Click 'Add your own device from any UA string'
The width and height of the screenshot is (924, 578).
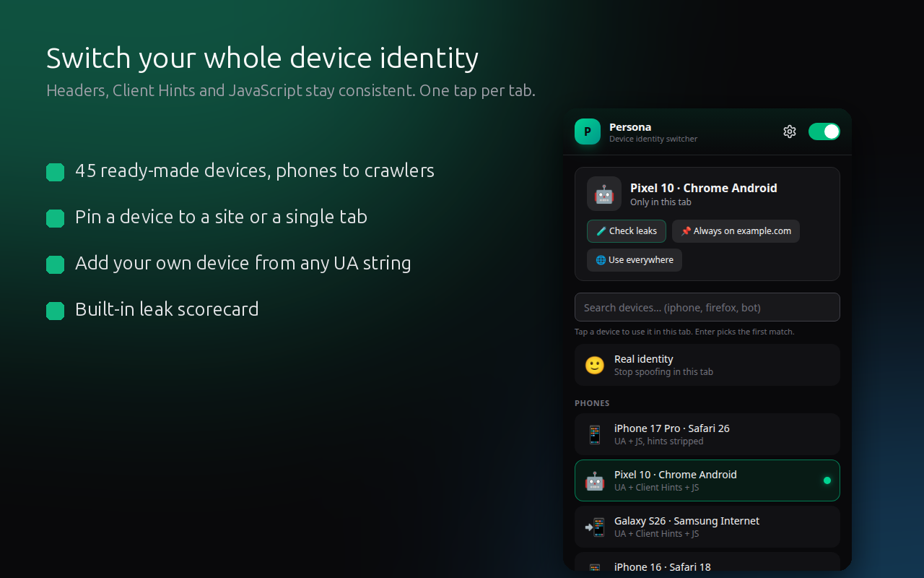243,263
